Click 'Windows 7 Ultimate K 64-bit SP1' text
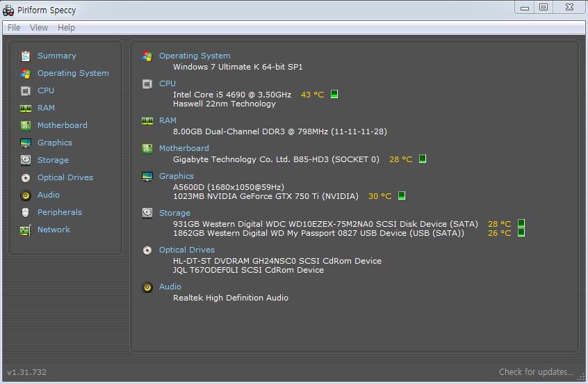 238,67
